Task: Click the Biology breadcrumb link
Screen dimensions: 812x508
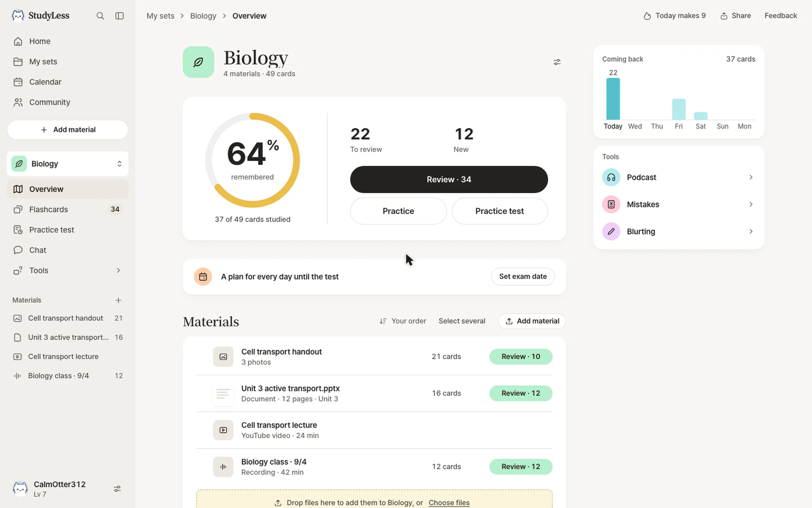Action: [x=203, y=16]
